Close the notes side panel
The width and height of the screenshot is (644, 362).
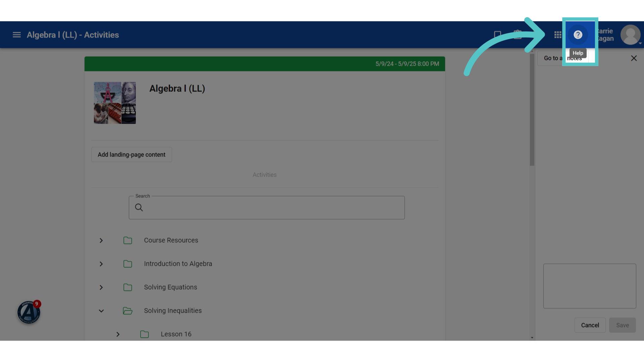click(x=634, y=58)
